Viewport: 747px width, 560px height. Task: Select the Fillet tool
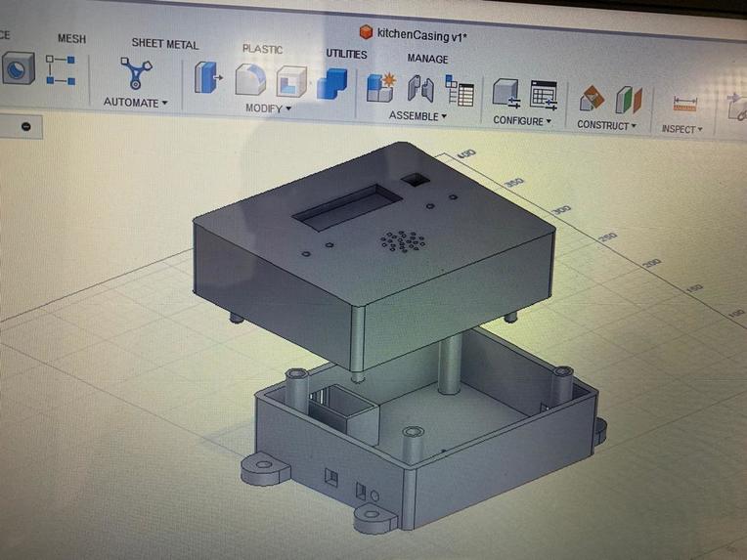click(x=250, y=80)
